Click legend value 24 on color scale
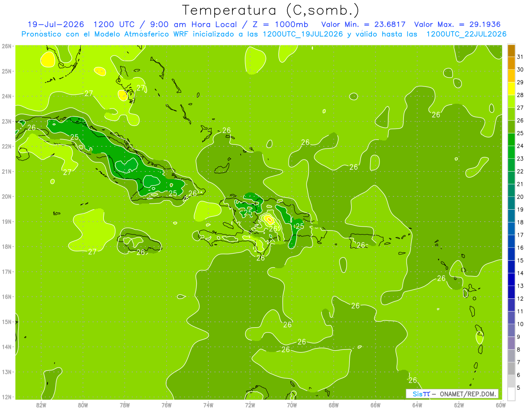532x411 pixels. coord(520,146)
